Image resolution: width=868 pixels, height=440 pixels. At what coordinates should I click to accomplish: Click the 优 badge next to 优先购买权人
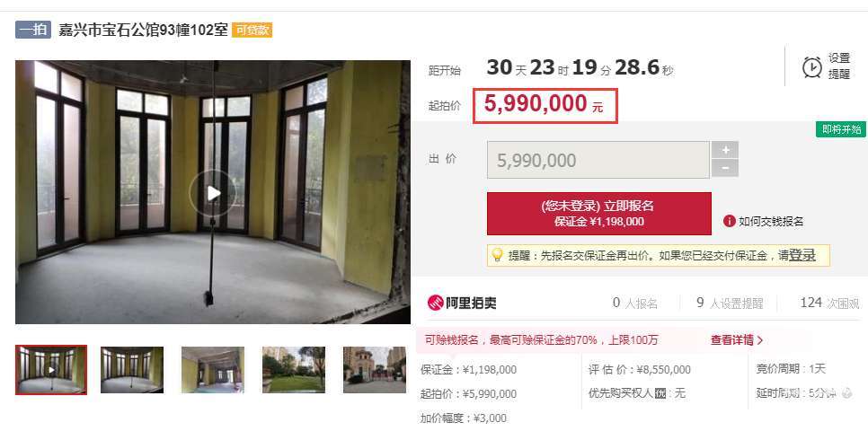(660, 393)
